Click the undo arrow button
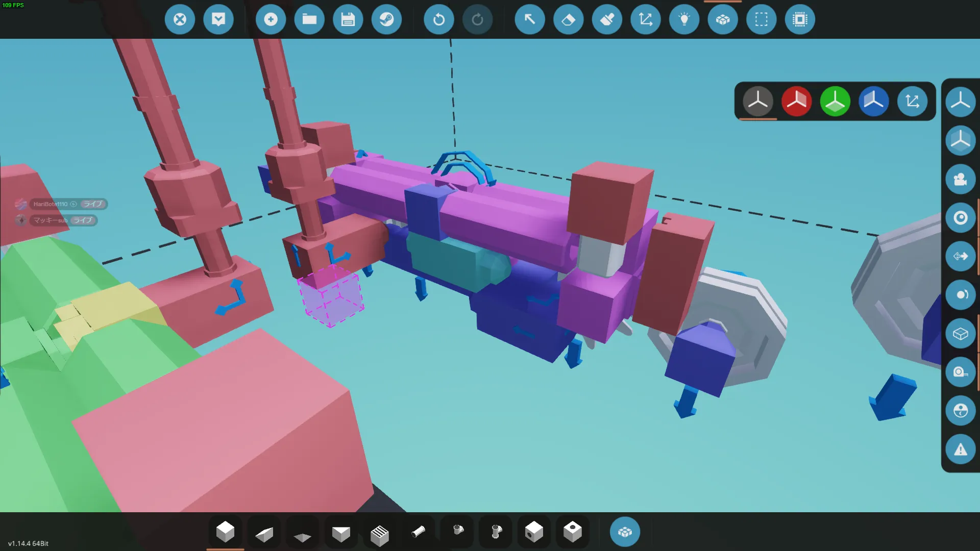Image resolution: width=980 pixels, height=551 pixels. pyautogui.click(x=438, y=20)
